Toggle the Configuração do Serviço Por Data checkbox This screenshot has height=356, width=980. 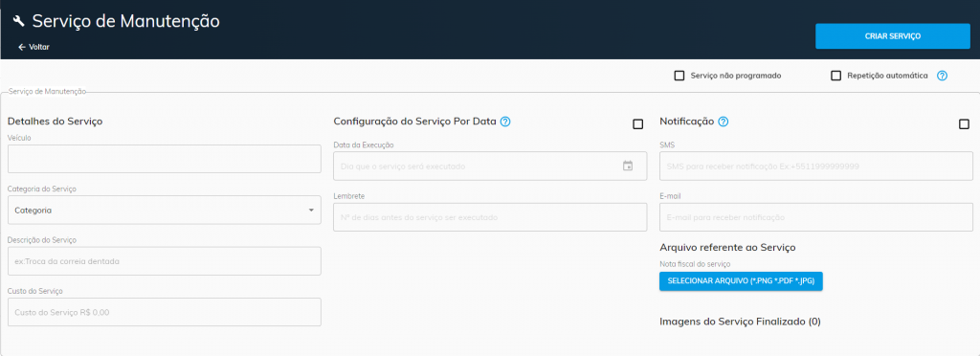pos(638,124)
